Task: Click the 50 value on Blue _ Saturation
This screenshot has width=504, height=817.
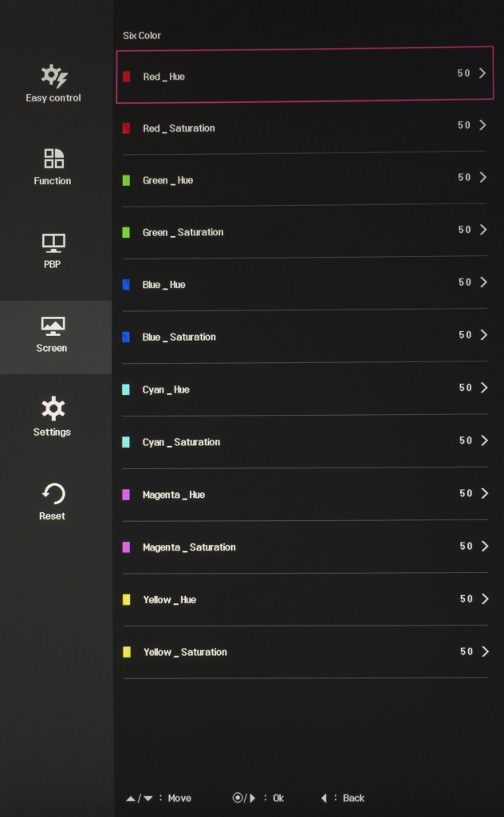Action: click(x=465, y=334)
